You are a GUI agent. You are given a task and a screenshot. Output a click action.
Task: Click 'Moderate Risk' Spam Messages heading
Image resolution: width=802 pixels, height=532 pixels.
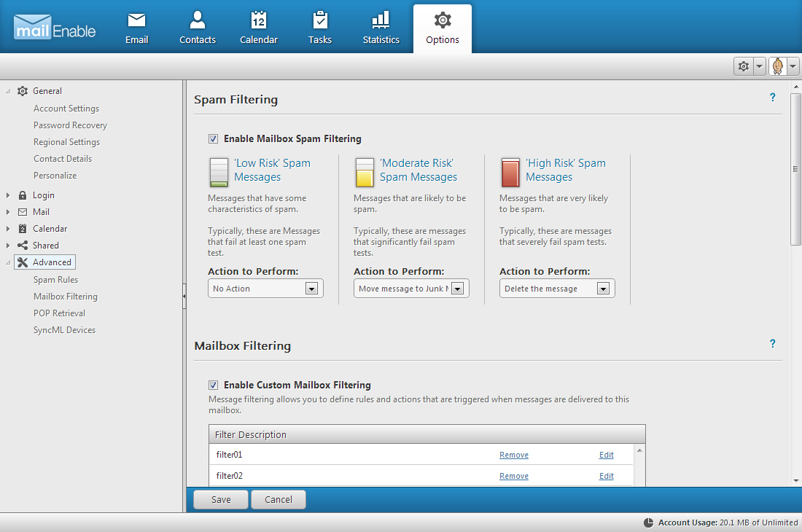[x=418, y=171]
